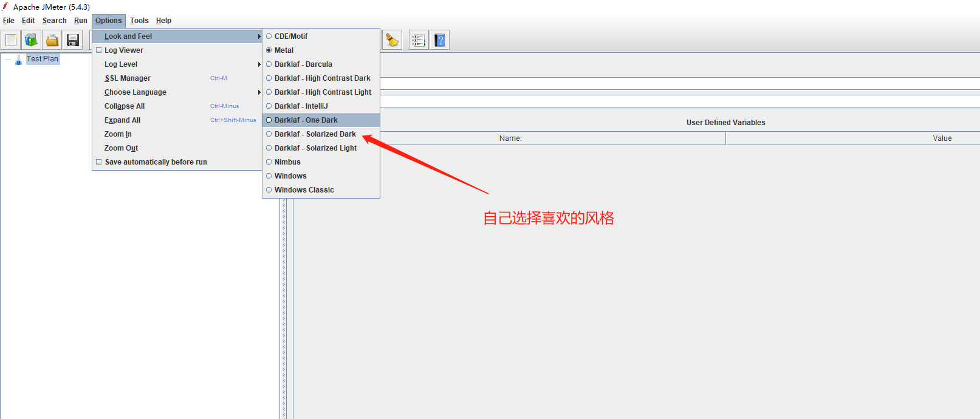This screenshot has height=419, width=980.
Task: Open the Help menu
Action: tap(163, 21)
